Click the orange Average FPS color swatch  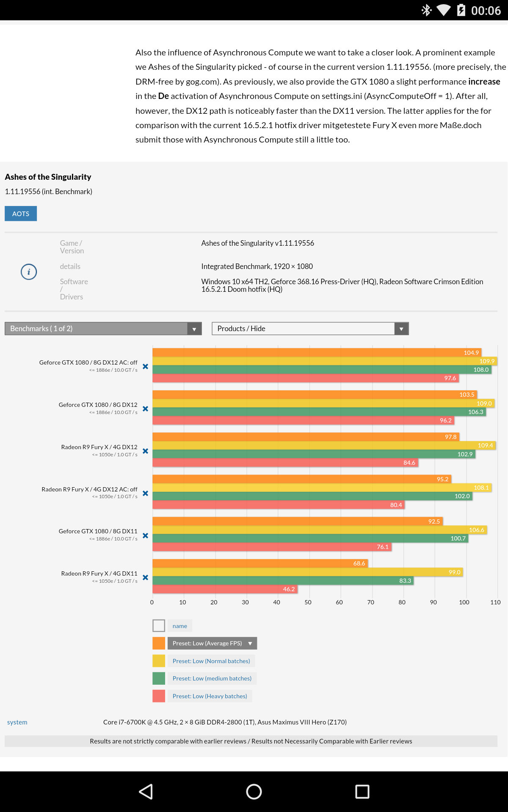pyautogui.click(x=159, y=643)
